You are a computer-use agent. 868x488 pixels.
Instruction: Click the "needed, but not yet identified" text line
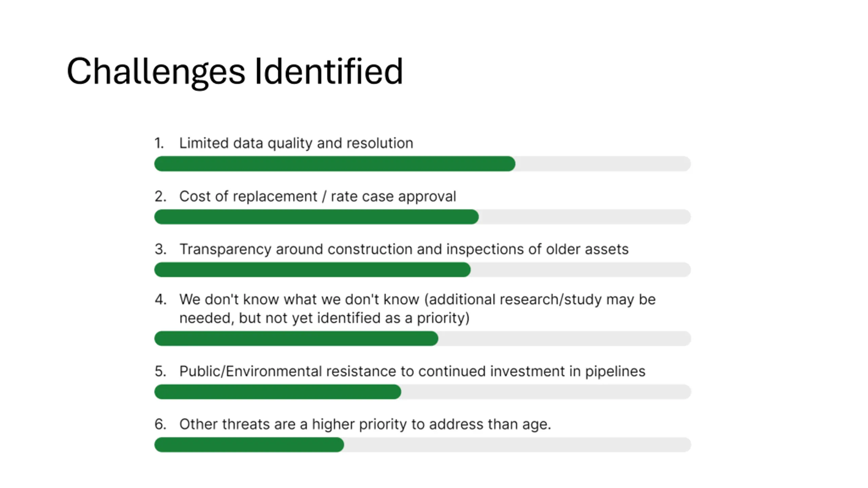324,318
